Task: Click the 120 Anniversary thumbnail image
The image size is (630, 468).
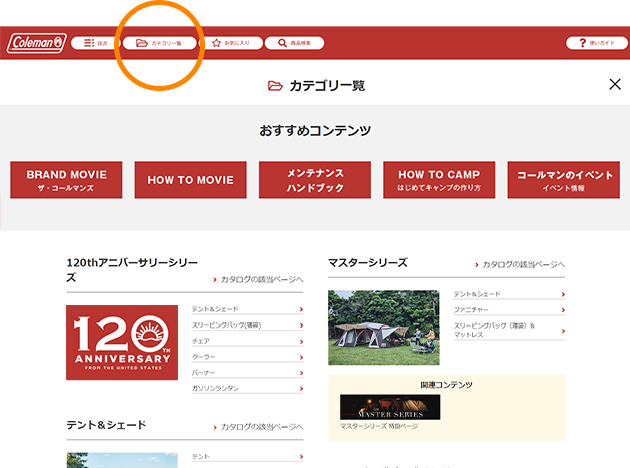Action: click(x=122, y=343)
